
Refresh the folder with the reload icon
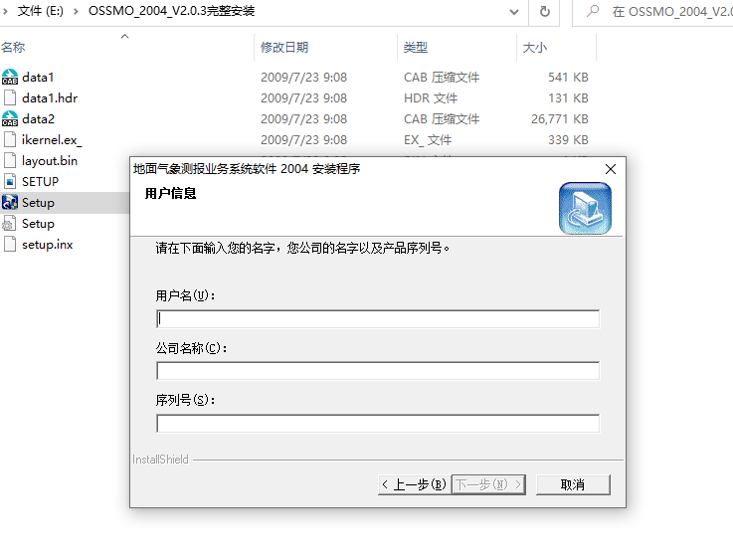(x=544, y=12)
